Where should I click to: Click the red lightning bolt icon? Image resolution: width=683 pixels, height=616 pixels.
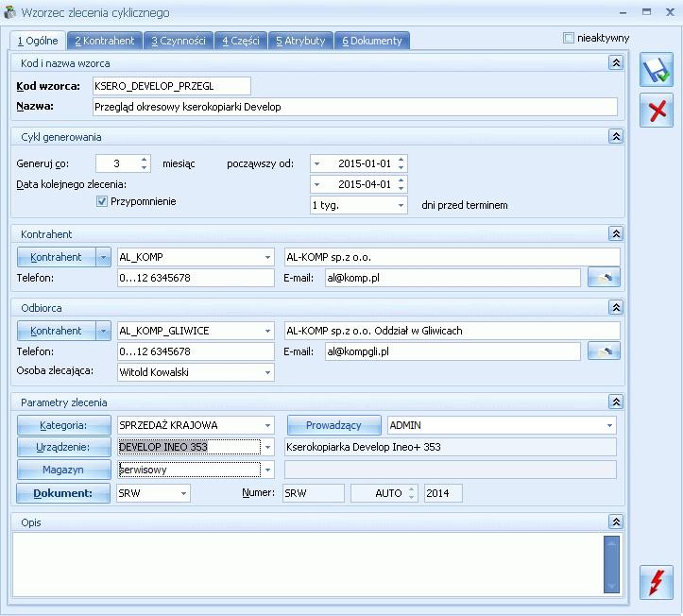[x=657, y=582]
